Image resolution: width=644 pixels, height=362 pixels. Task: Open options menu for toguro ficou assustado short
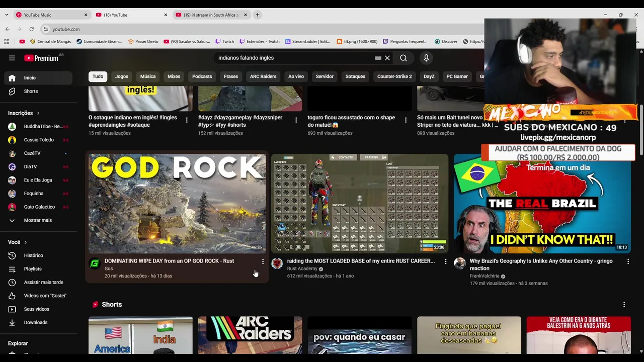point(406,120)
